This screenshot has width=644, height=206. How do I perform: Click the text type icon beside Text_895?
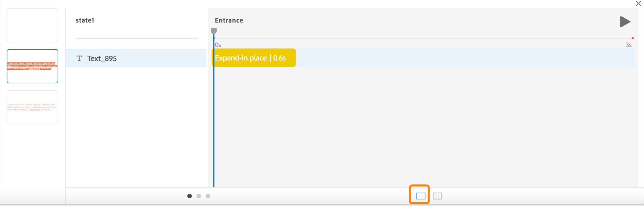point(79,58)
